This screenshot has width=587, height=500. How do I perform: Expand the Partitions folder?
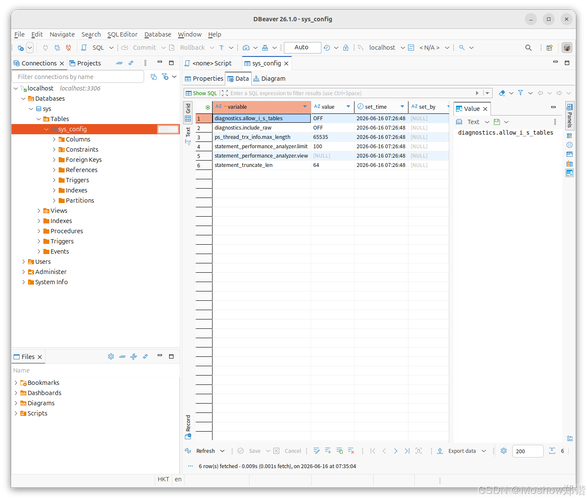(x=54, y=201)
